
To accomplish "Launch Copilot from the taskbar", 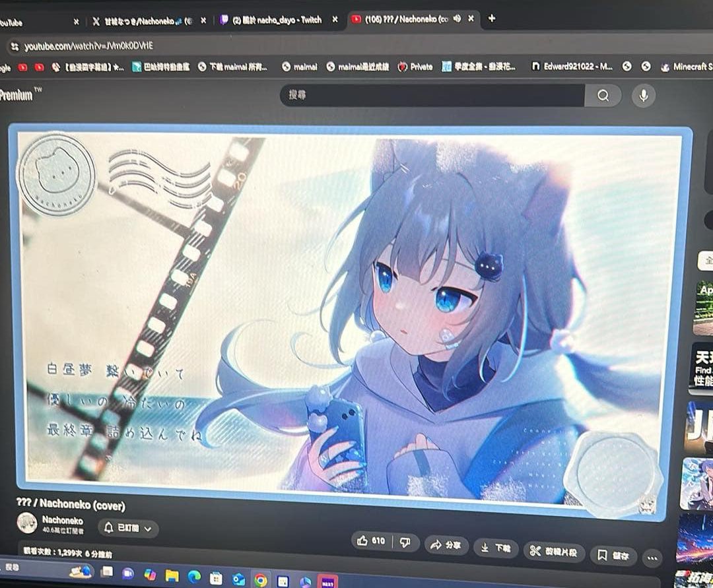I will [150, 574].
